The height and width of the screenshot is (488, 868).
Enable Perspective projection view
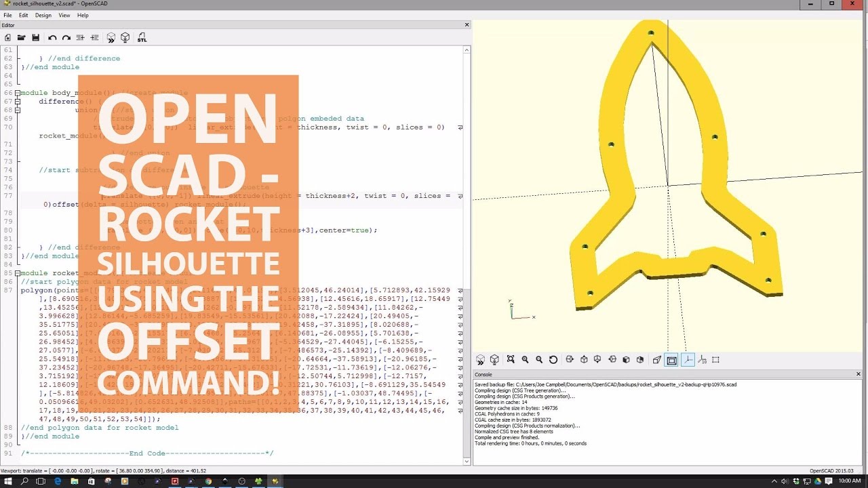click(x=656, y=360)
